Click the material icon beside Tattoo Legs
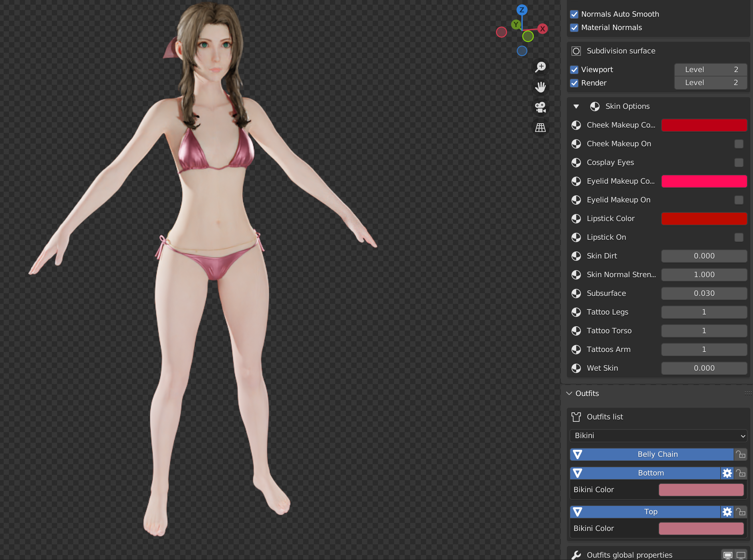 (576, 312)
